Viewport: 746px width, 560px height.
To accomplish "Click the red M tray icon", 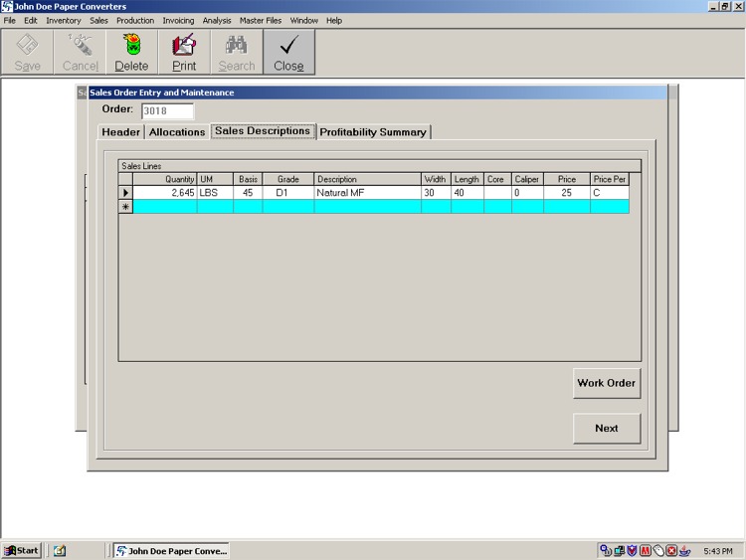I will (646, 551).
